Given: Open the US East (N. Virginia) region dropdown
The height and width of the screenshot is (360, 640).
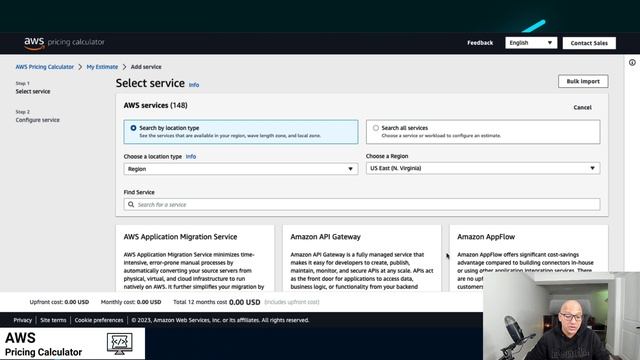Looking at the screenshot, I should point(483,168).
